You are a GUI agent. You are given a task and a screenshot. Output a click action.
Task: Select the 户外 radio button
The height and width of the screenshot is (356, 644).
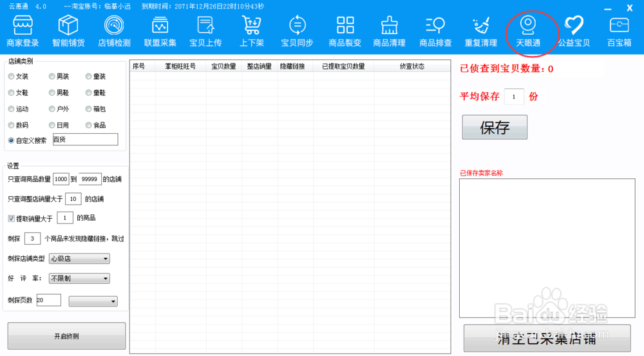pos(52,109)
